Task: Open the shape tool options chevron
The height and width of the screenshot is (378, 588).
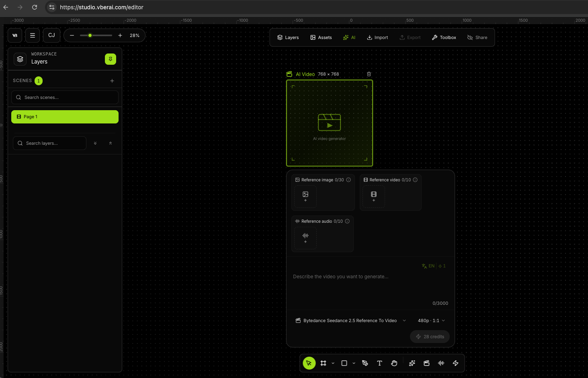Action: click(x=354, y=363)
